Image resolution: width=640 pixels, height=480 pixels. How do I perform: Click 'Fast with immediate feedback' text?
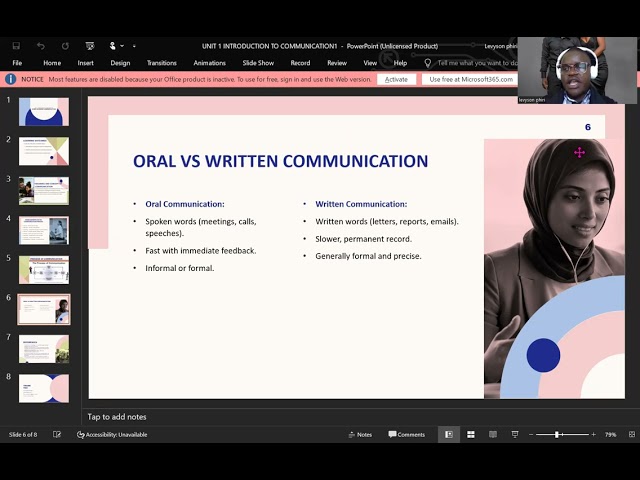point(200,251)
